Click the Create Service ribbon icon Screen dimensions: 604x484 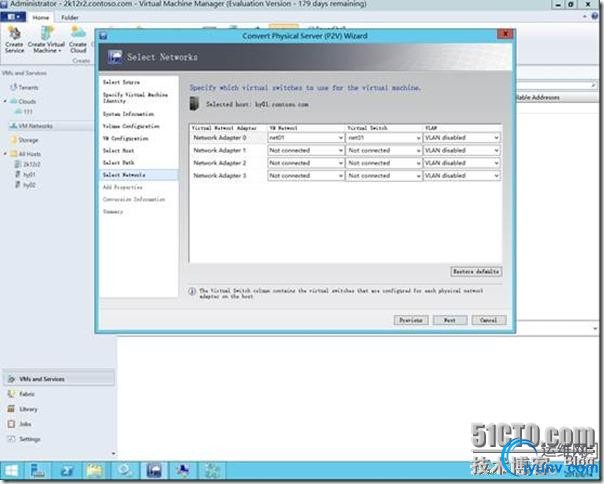click(x=15, y=40)
